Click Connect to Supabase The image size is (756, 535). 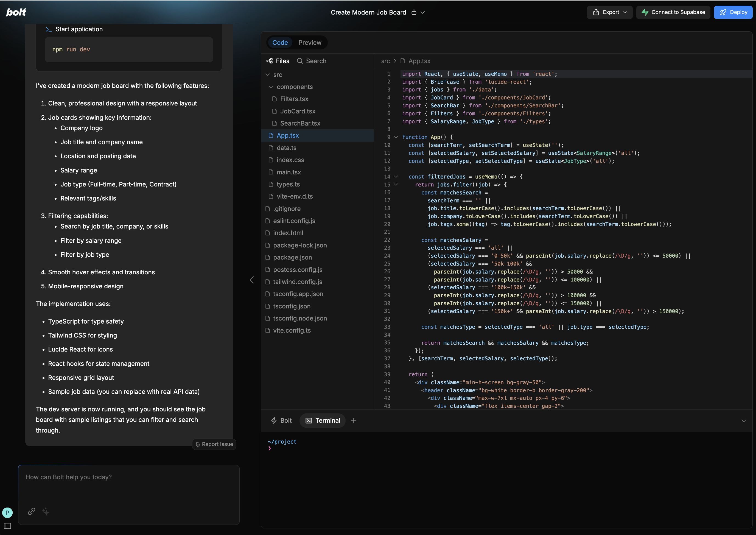pos(673,12)
